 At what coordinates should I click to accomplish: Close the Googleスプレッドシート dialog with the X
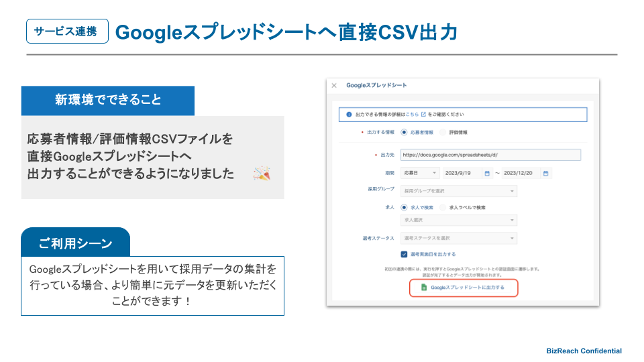pos(334,85)
